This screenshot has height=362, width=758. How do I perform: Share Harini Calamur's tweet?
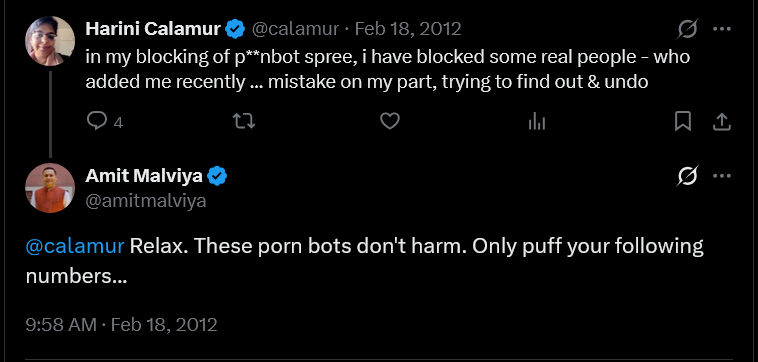pyautogui.click(x=721, y=121)
